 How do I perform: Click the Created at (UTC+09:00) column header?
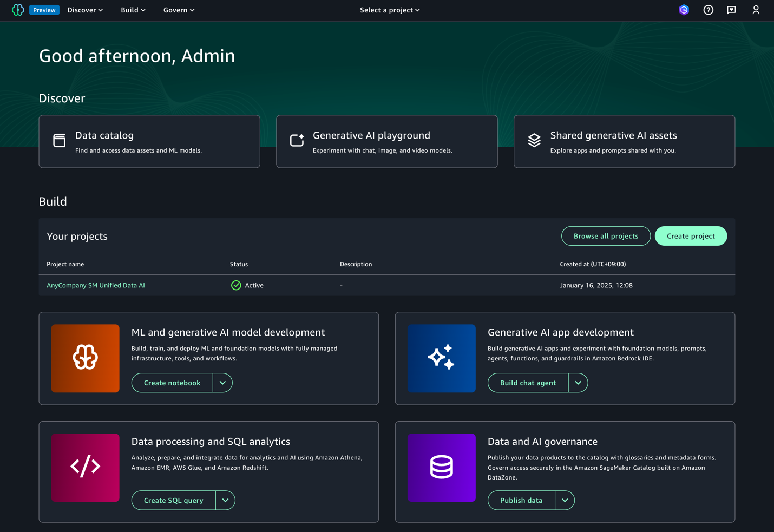pyautogui.click(x=593, y=264)
